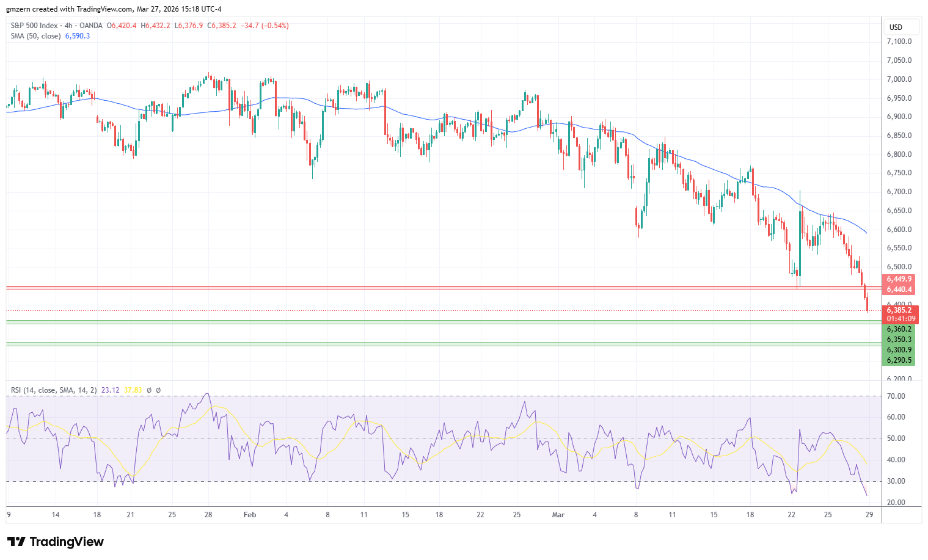Click the bar countdown timer 01:41:09

tap(901, 319)
